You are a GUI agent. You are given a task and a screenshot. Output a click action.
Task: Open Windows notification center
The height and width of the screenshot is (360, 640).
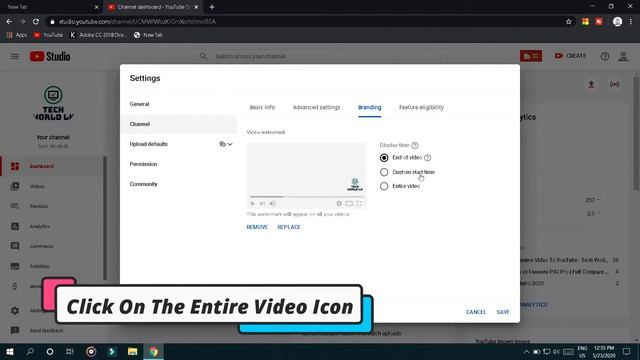coord(627,351)
